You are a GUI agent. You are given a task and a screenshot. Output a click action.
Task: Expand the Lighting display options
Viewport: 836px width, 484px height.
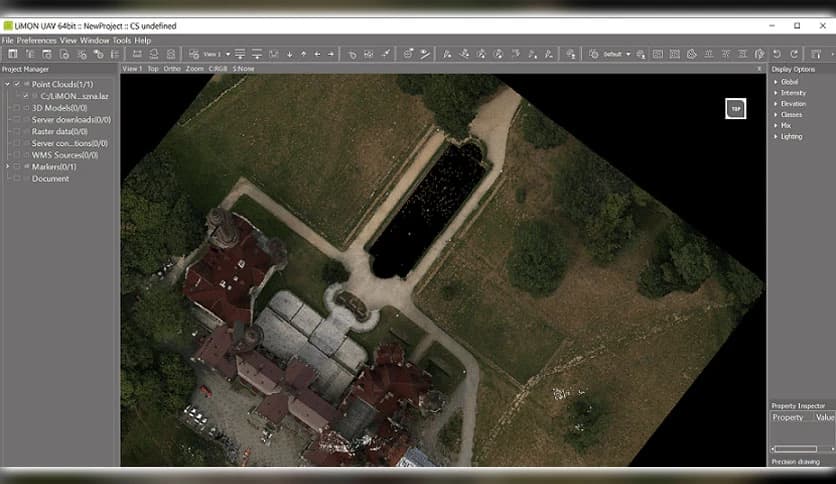click(776, 136)
